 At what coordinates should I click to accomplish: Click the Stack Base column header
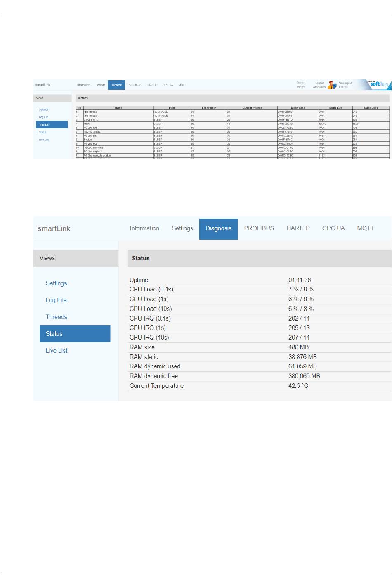[298, 108]
